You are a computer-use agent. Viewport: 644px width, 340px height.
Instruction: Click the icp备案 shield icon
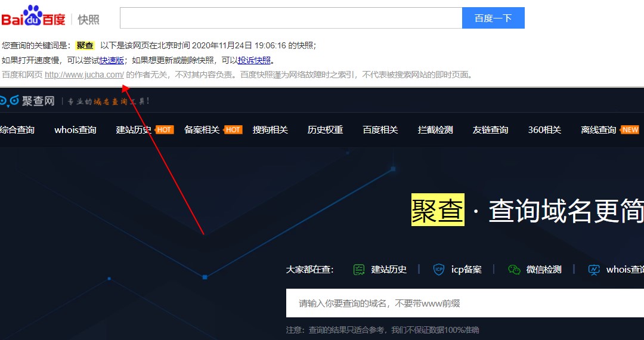[x=439, y=270]
